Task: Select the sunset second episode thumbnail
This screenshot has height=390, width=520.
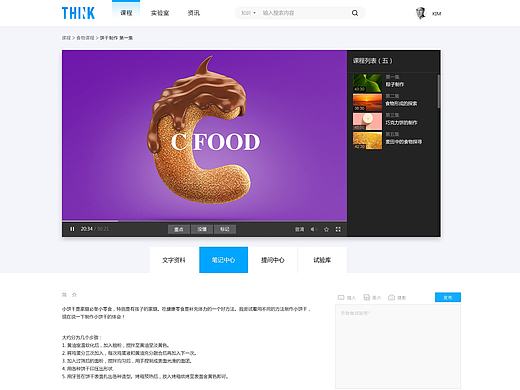Action: (x=367, y=102)
